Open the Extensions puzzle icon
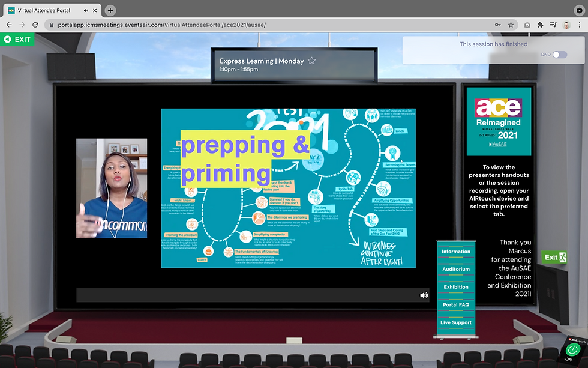The width and height of the screenshot is (588, 368). (x=540, y=25)
